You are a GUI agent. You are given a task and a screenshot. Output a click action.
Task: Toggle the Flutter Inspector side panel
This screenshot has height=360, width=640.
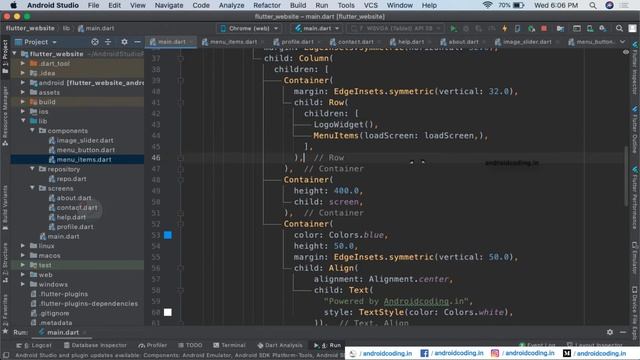tap(635, 68)
